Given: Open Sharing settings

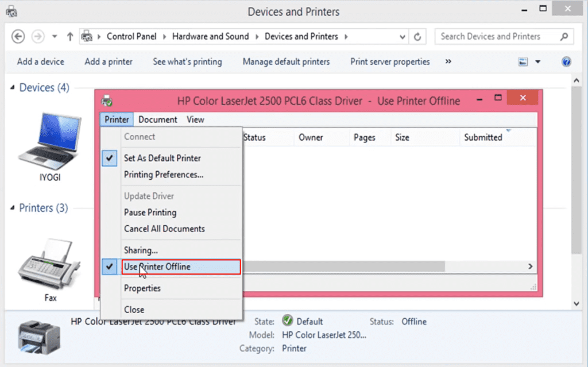Looking at the screenshot, I should [171, 250].
